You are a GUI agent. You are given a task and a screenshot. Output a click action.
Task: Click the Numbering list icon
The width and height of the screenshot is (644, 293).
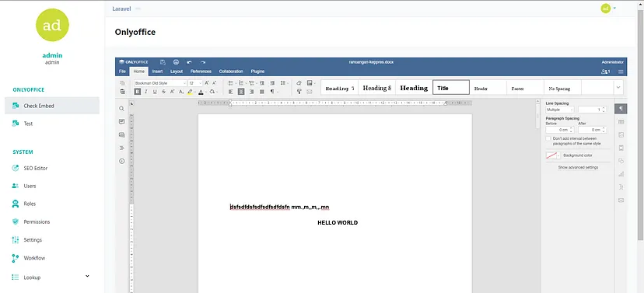241,83
